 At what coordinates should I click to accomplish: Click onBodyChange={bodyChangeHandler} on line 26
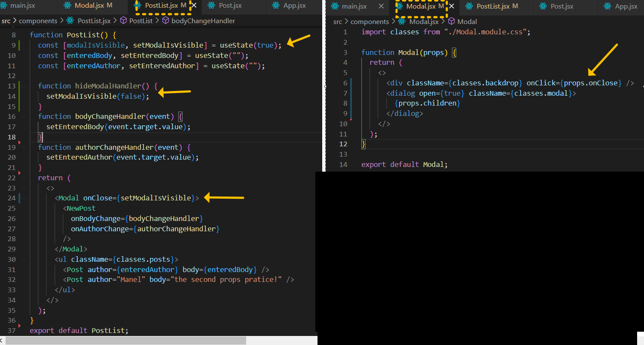click(x=137, y=218)
